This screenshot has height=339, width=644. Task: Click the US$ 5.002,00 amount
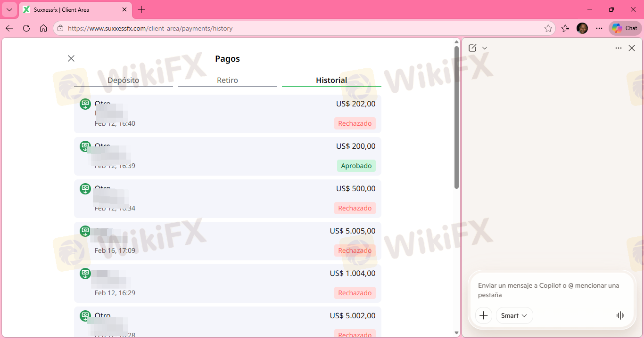(x=353, y=315)
